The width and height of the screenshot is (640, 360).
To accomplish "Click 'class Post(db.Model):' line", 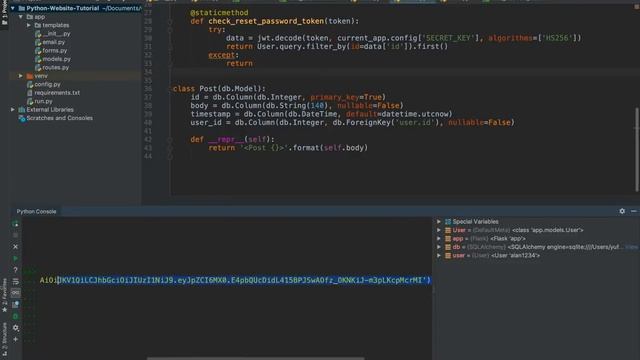I will 219,89.
